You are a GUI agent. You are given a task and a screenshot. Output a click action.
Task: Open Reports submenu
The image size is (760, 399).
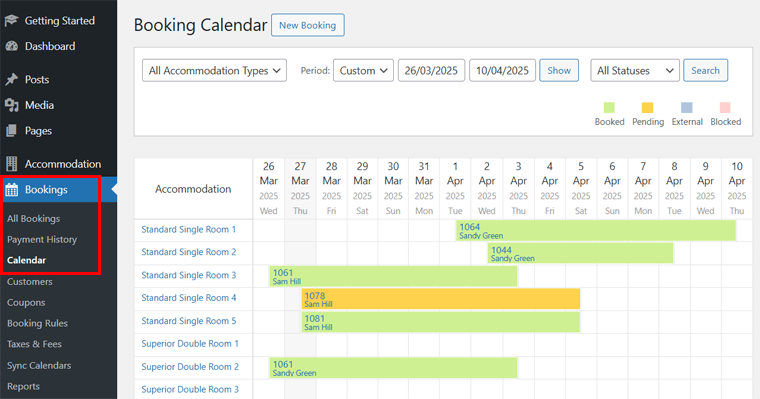(x=23, y=386)
